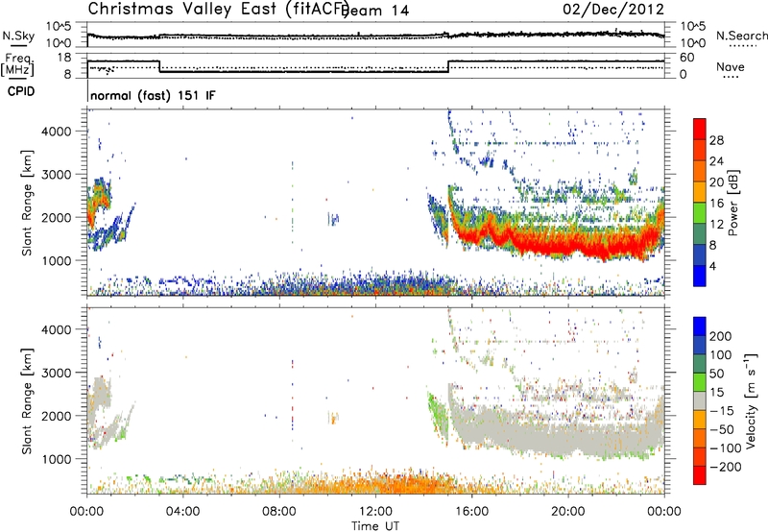Click the normal (fast) 151 IF text
The height and width of the screenshot is (532, 768).
153,95
